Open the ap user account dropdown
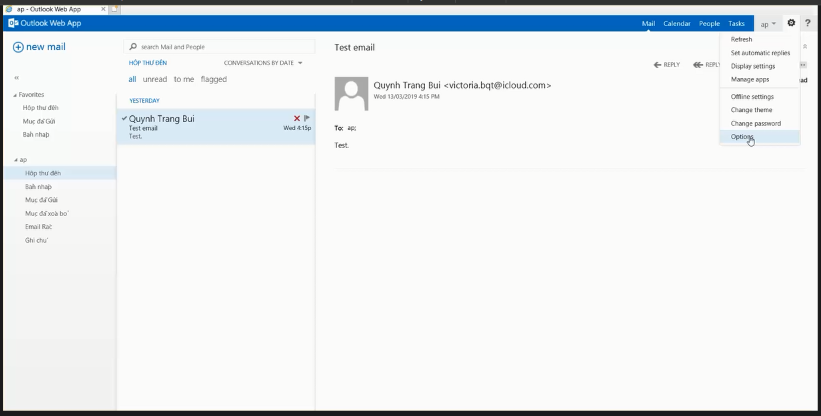 768,24
